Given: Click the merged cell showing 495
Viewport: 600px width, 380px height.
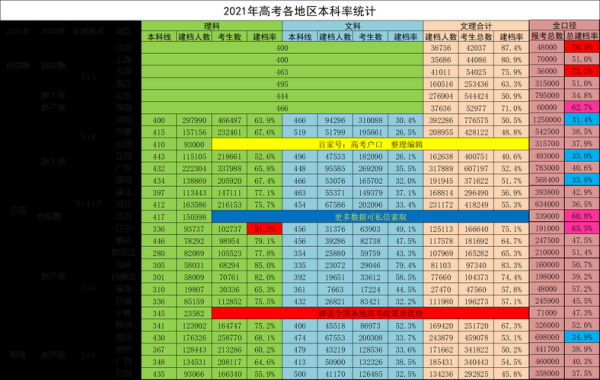Looking at the screenshot, I should [282, 84].
